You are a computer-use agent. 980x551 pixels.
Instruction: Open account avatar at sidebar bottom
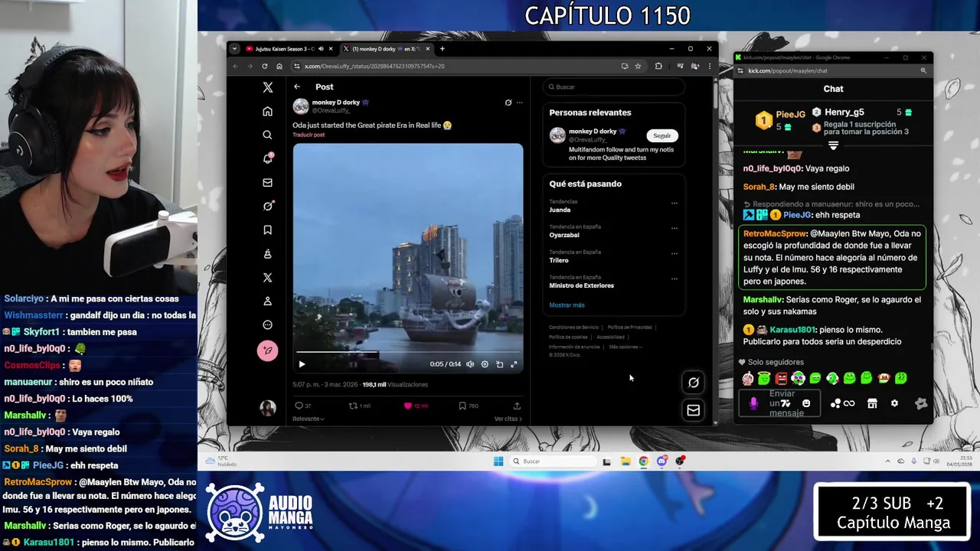point(267,408)
